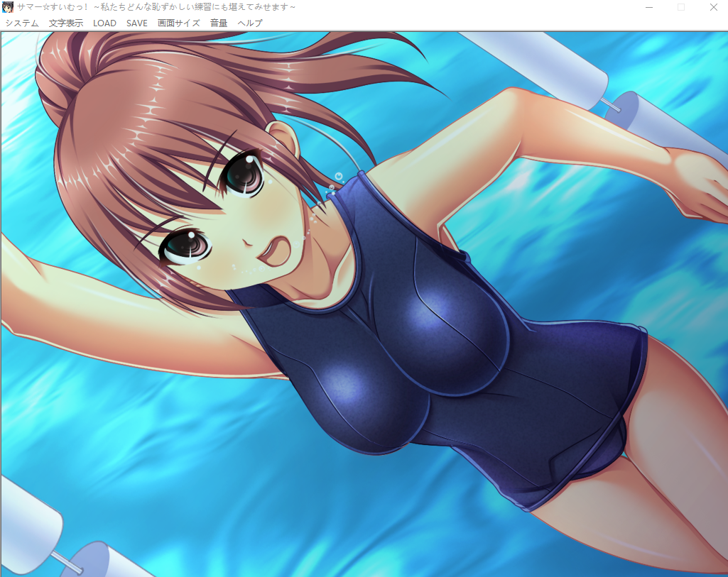Open the システム menu
The image size is (728, 577).
22,23
